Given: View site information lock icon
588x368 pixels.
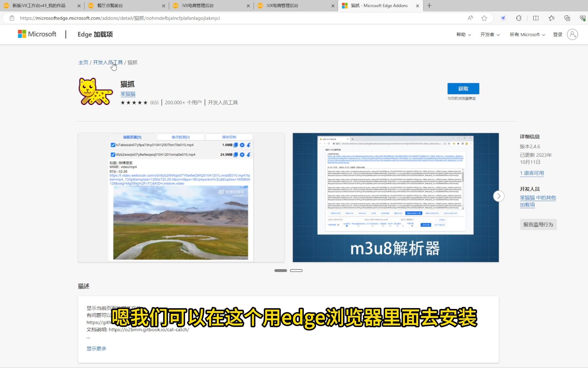Looking at the screenshot, I should click(x=12, y=18).
